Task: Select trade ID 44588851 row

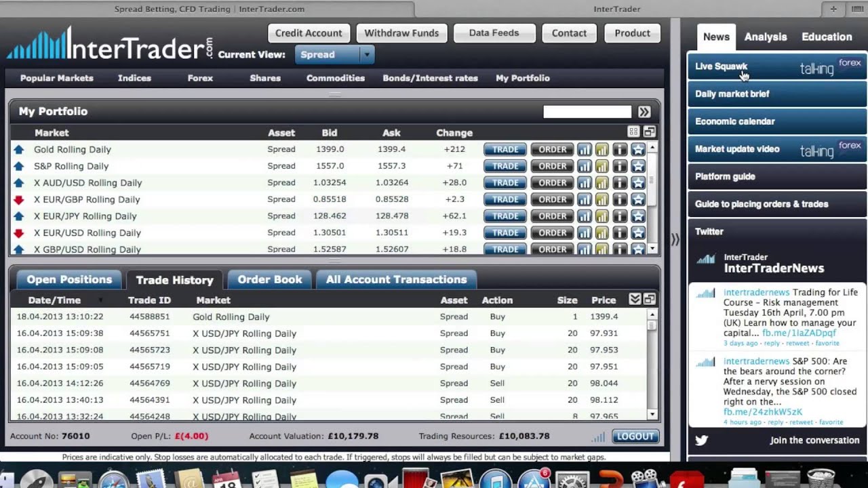Action: point(330,317)
